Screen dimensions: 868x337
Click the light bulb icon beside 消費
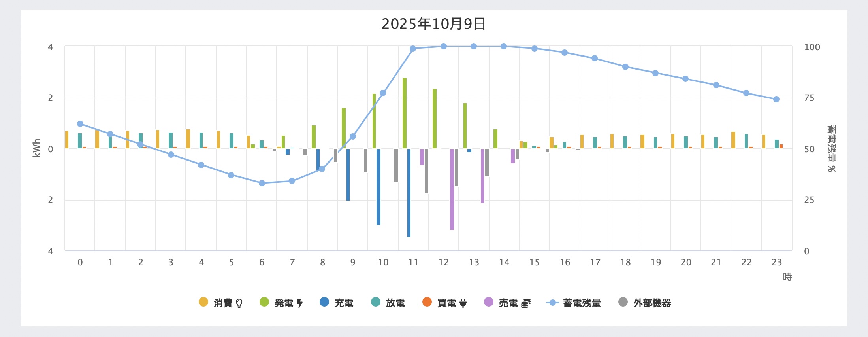click(239, 303)
